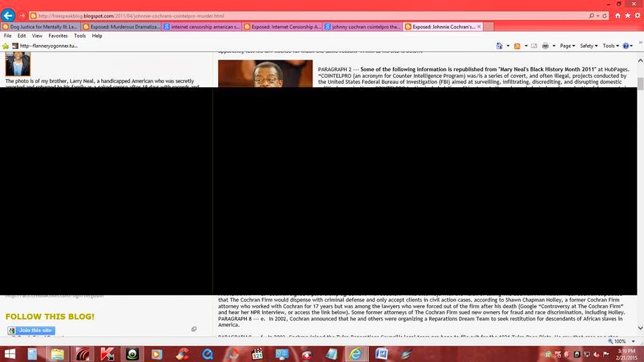The width and height of the screenshot is (644, 362).
Task: Open the webcam app in taskbar
Action: coord(132,354)
